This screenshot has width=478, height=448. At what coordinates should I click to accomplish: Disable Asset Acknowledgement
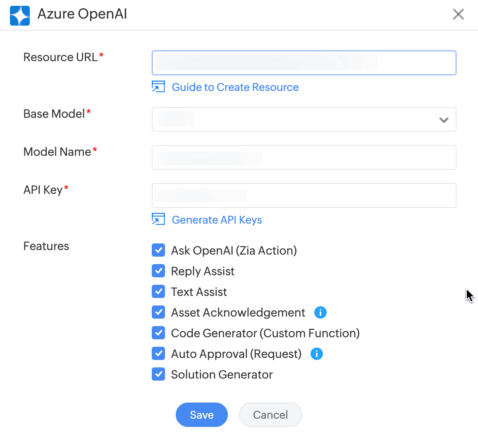[158, 312]
